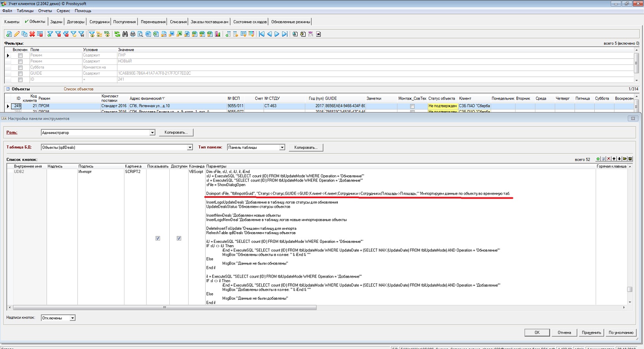Add new button with green plus icon
644x349 pixels.
(x=598, y=159)
